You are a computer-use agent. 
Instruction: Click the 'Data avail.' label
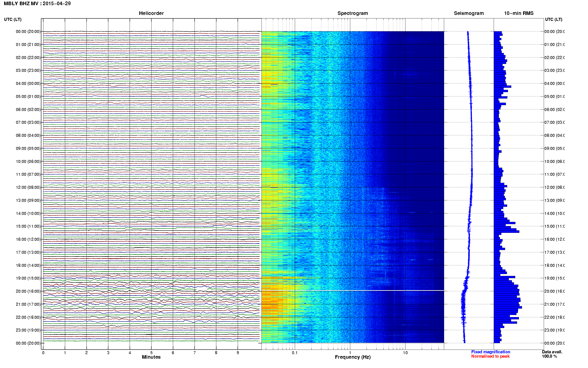point(552,352)
